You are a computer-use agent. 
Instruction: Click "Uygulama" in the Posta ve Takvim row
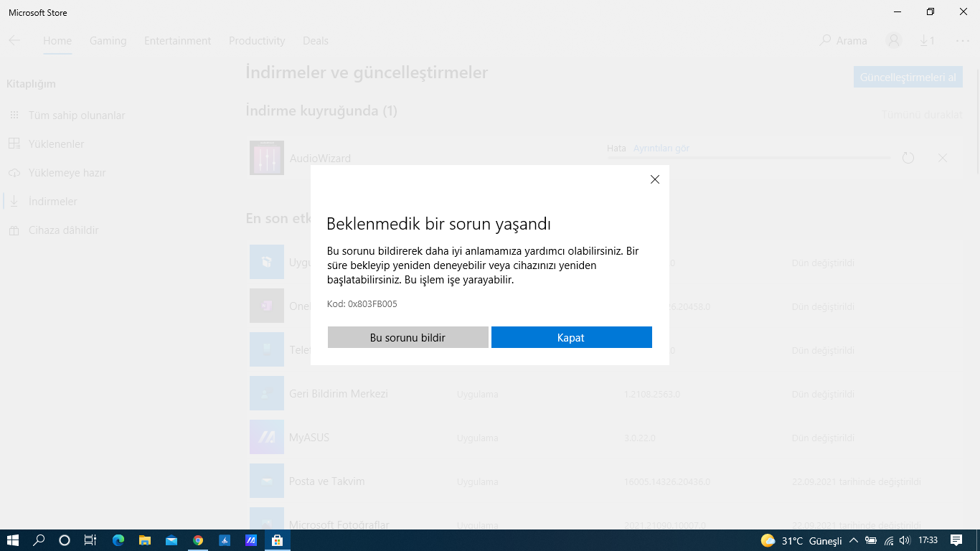click(478, 482)
